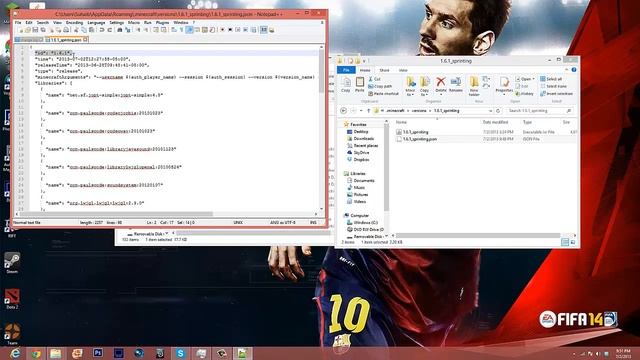Sort Explorer files by Date modified column

495,122
